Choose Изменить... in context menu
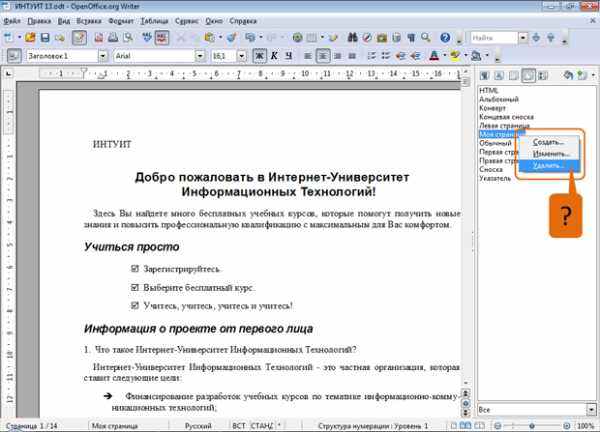 pyautogui.click(x=549, y=154)
